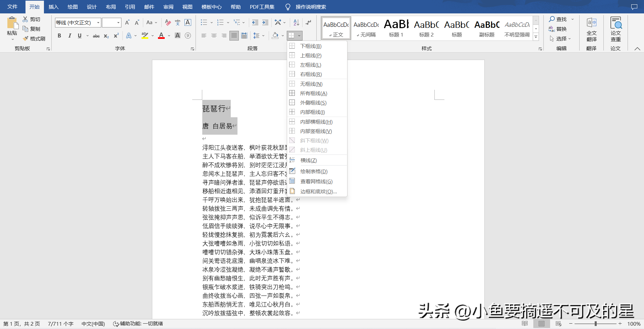
Task: Toggle strikethrough formatting
Action: point(96,36)
